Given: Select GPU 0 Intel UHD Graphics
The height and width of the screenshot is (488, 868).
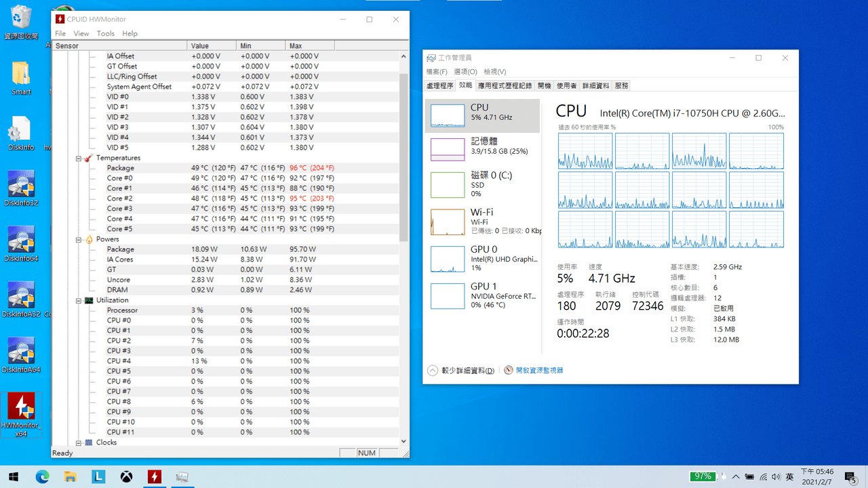Looking at the screenshot, I should coord(483,258).
